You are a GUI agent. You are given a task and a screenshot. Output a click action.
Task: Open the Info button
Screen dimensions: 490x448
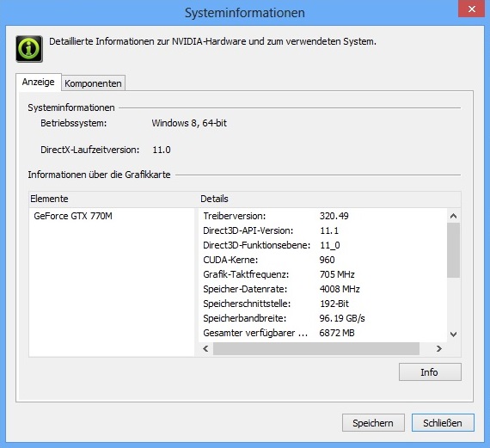pyautogui.click(x=430, y=372)
